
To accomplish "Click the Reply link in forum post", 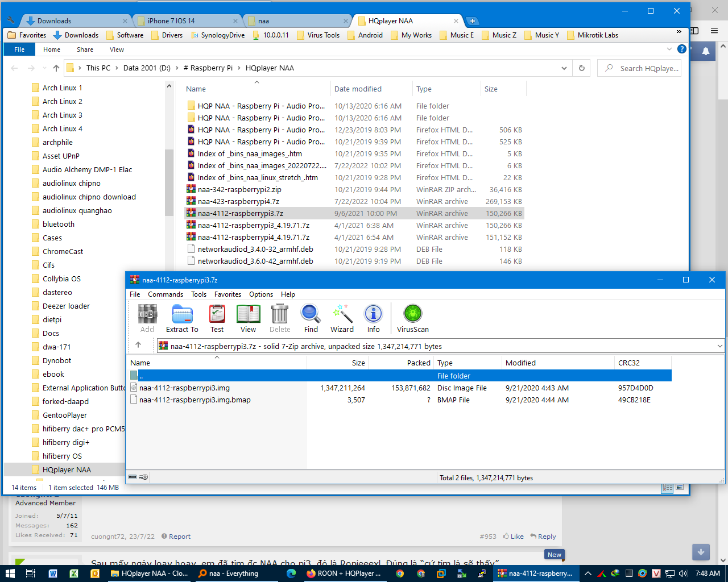I will (543, 537).
